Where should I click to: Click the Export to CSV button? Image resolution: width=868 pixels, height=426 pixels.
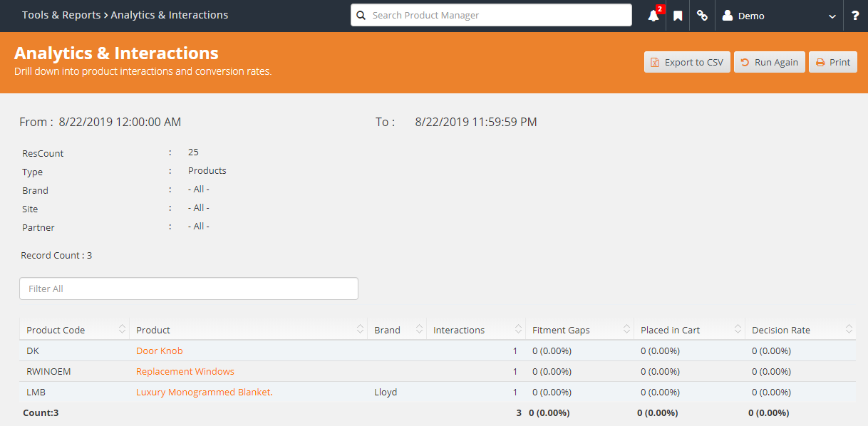coord(686,62)
